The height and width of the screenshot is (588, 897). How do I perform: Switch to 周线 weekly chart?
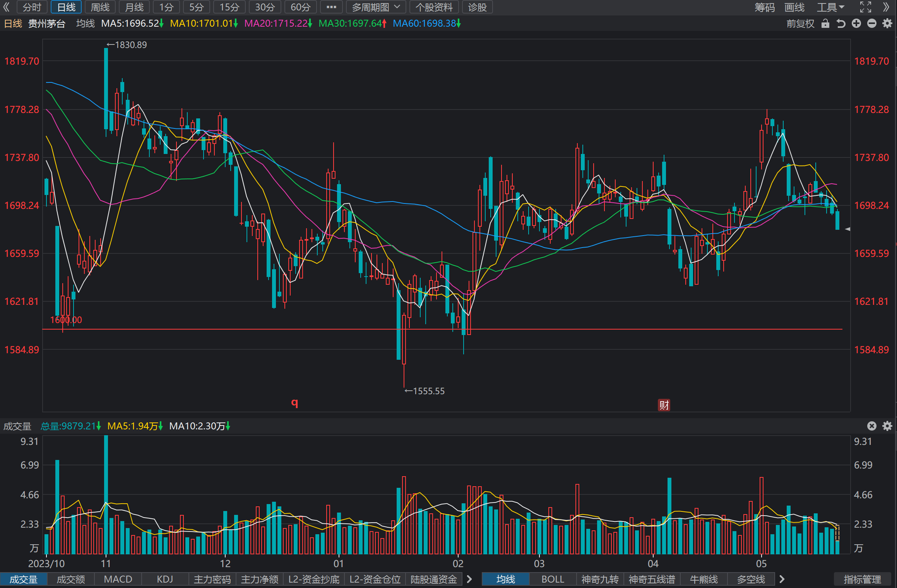tap(100, 7)
